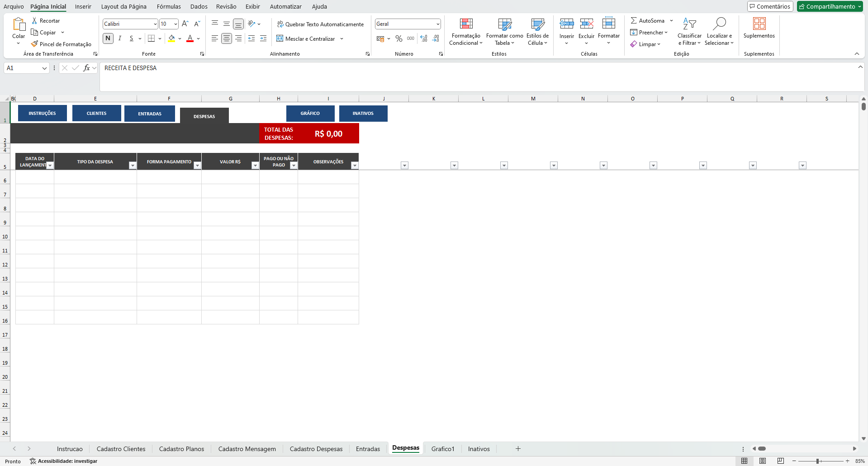Click the GRÁFICO navigation button
Screen dimensions: 868x466
(x=310, y=113)
